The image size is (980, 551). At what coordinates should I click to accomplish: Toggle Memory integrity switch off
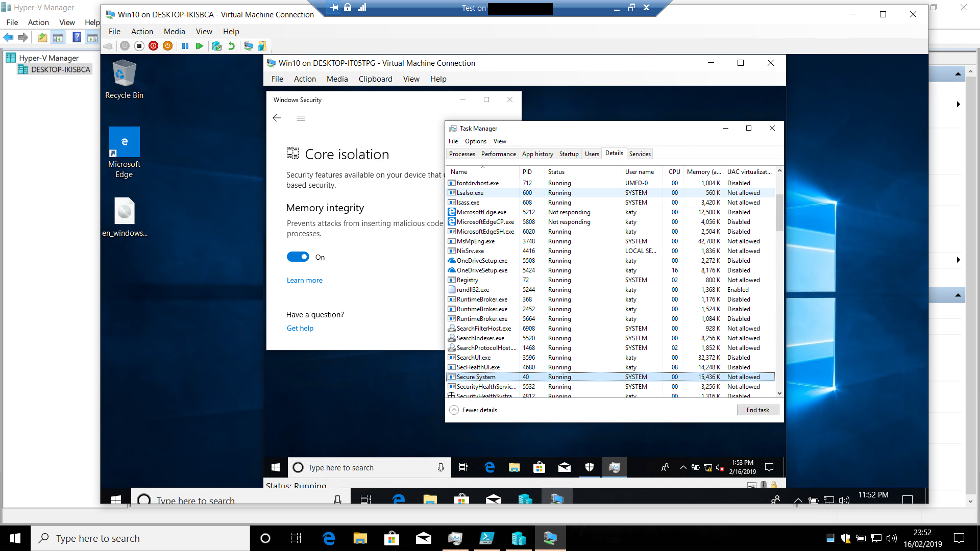pyautogui.click(x=298, y=257)
